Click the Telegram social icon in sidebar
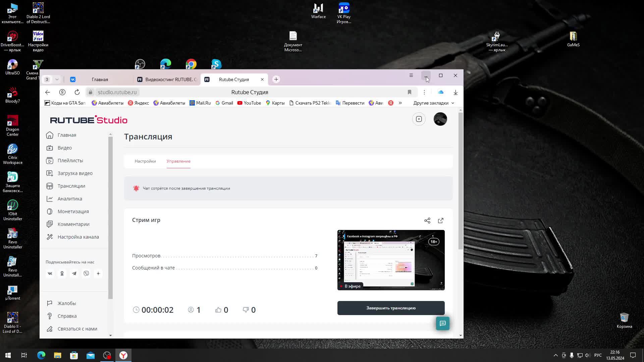The width and height of the screenshot is (644, 362). (74, 274)
